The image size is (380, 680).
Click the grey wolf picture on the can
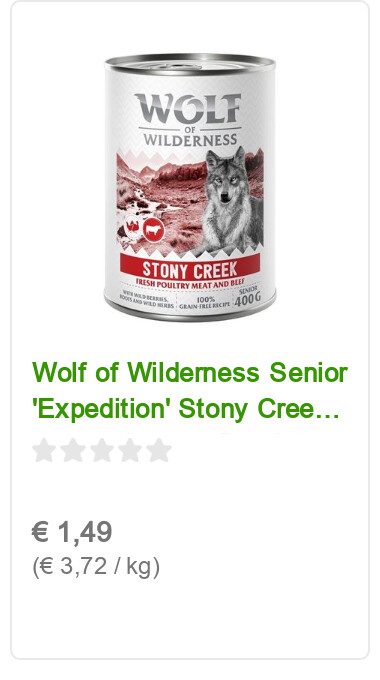[232, 200]
